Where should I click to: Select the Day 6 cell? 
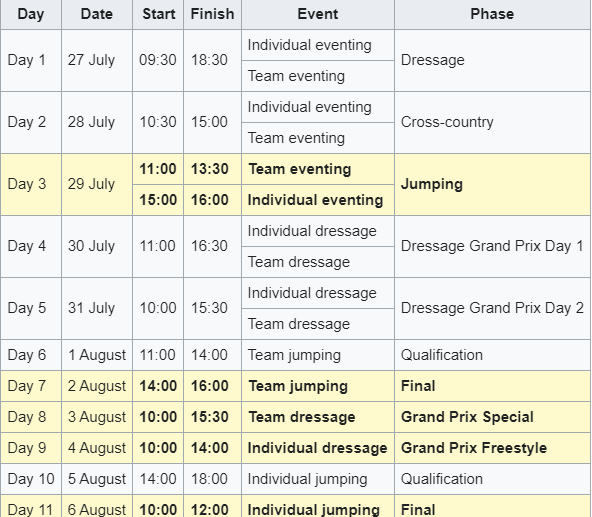click(x=31, y=355)
